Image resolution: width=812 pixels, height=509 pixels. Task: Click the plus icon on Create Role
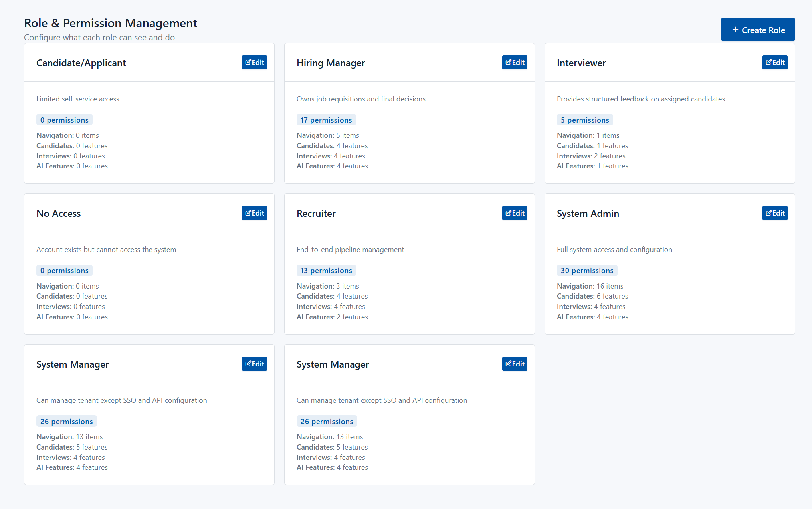click(735, 30)
